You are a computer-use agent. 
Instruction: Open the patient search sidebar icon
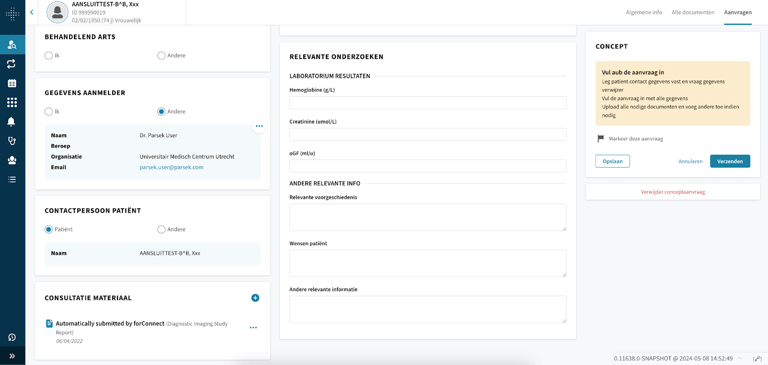pyautogui.click(x=12, y=45)
